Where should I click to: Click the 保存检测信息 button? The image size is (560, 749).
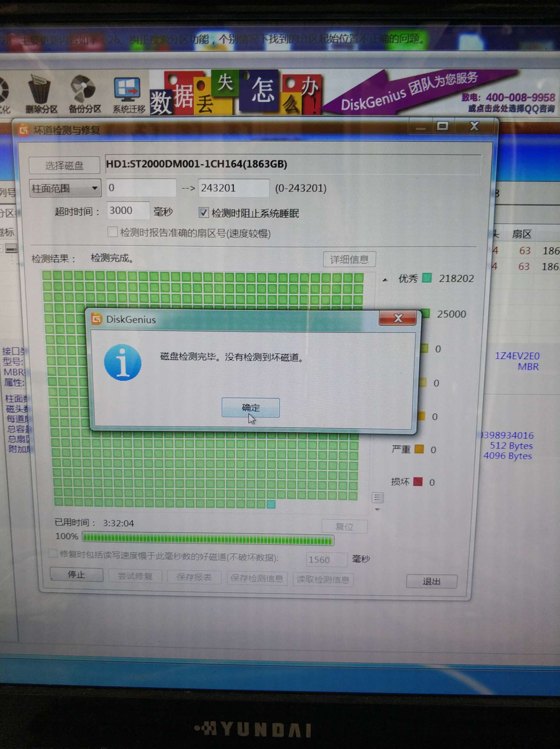257,579
